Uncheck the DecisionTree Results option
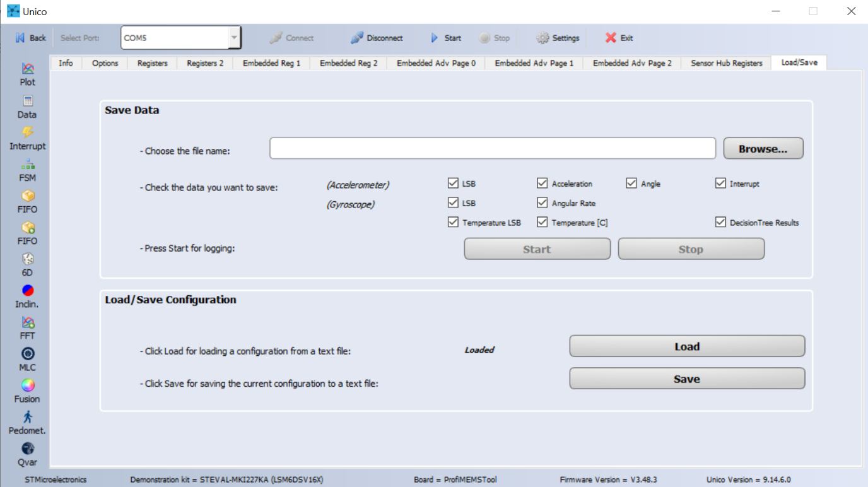Viewport: 868px width, 487px height. 720,222
